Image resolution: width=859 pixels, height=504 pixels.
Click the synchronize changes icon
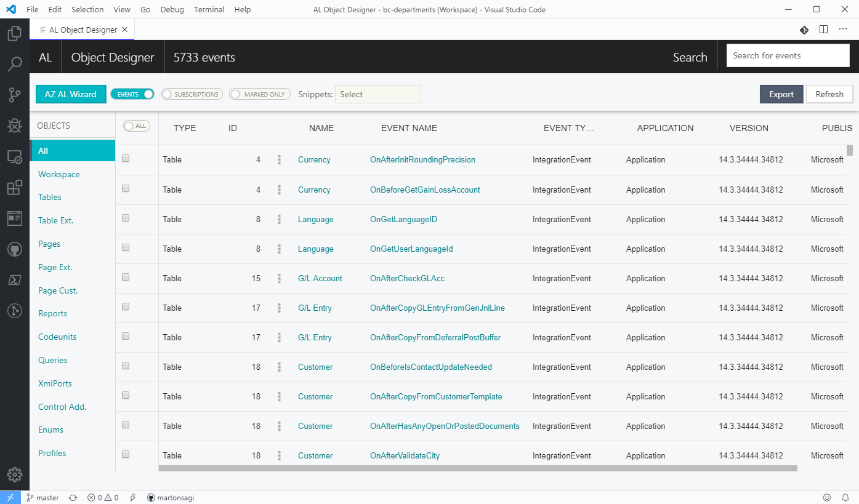point(73,497)
